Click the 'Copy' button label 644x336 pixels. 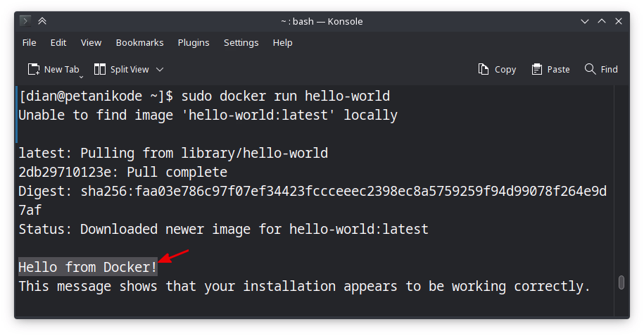(x=505, y=70)
